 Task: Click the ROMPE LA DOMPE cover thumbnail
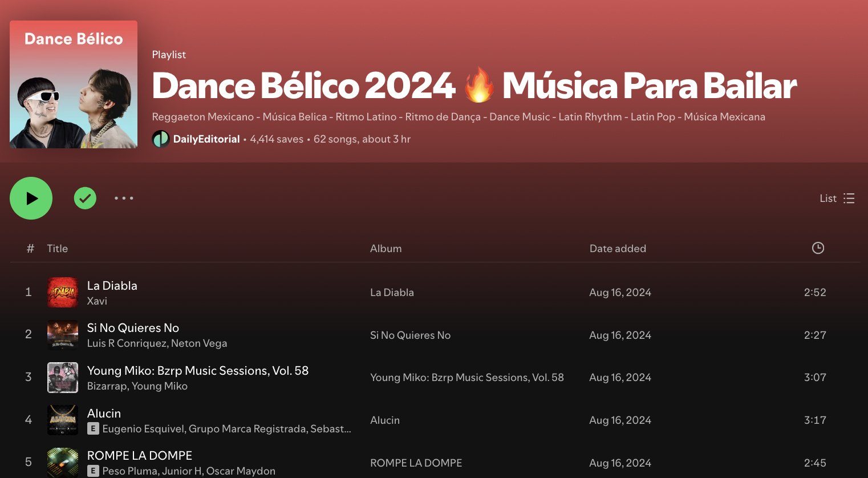(x=63, y=463)
